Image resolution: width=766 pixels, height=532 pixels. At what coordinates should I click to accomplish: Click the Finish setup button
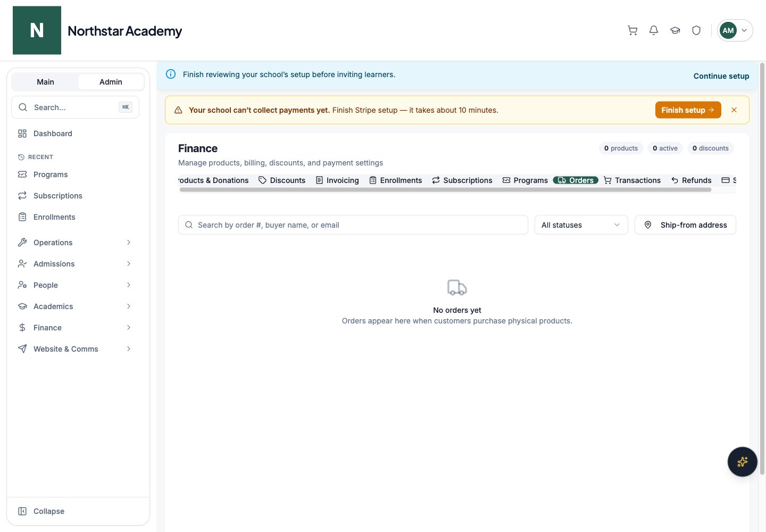pyautogui.click(x=688, y=110)
